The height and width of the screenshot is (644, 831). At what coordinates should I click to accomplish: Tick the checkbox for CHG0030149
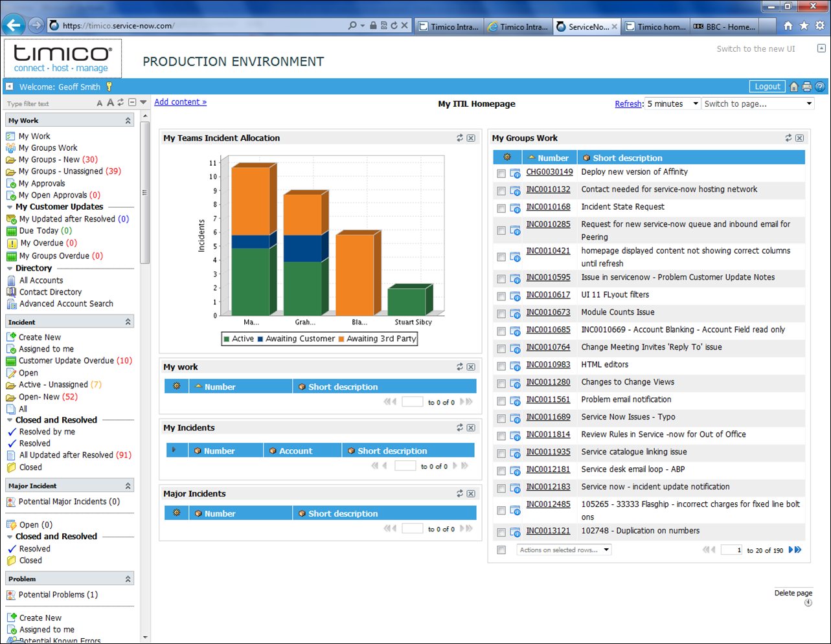tap(501, 174)
